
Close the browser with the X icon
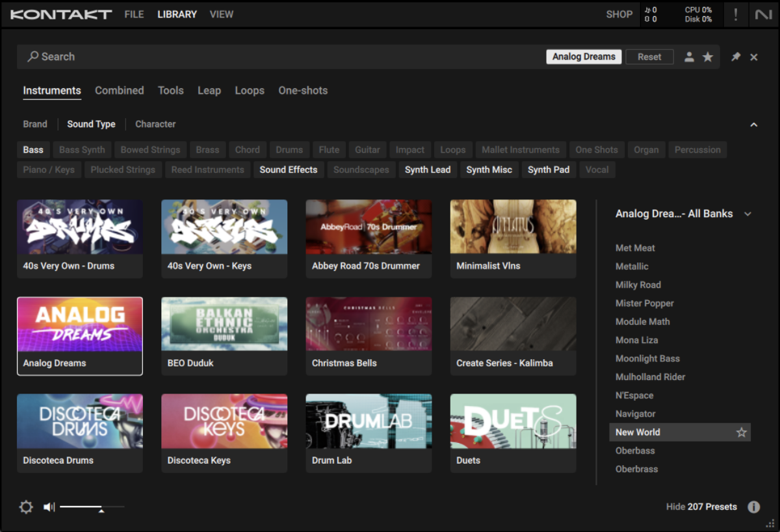pos(754,57)
